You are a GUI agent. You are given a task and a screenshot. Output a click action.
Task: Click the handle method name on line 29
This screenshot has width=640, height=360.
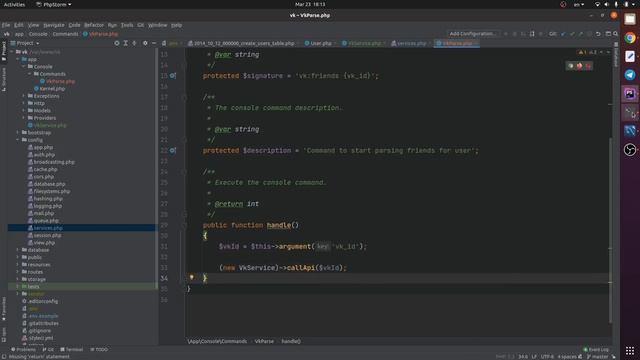coord(279,225)
